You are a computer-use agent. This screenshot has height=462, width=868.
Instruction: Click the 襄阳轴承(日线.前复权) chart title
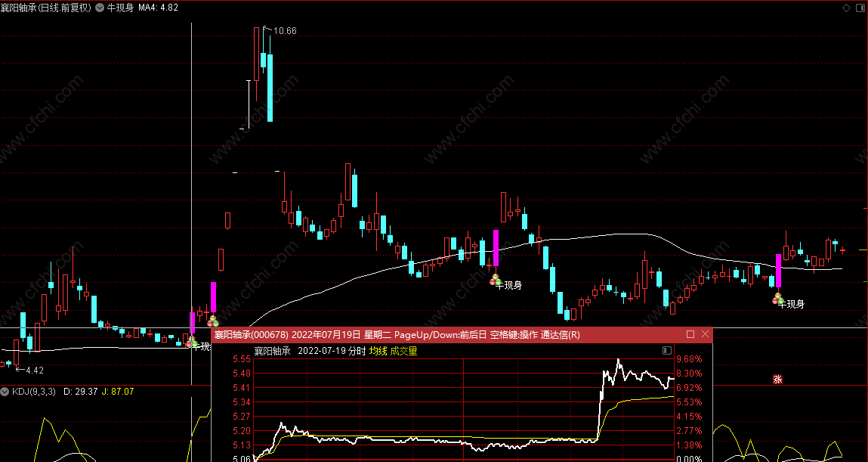pos(45,8)
